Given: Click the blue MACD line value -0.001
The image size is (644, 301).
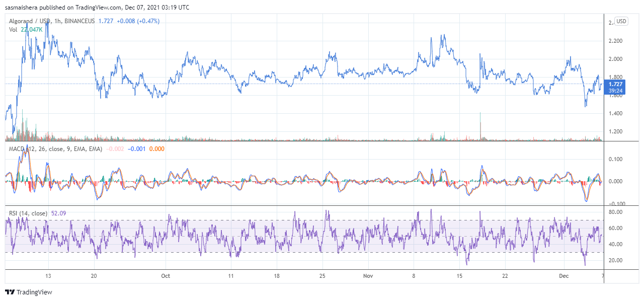Looking at the screenshot, I should coord(137,149).
